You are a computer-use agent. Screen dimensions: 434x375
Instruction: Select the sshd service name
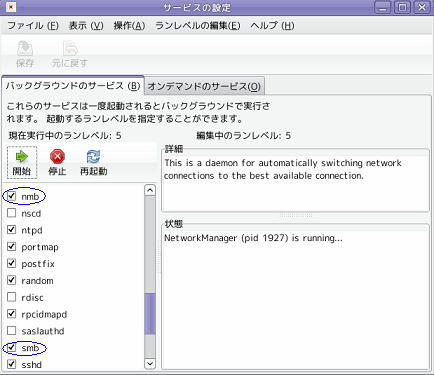point(32,365)
